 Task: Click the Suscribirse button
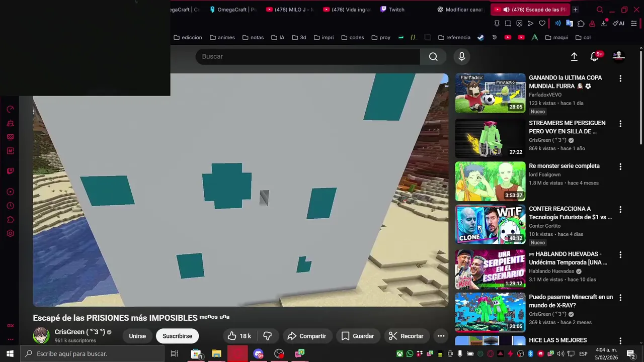pyautogui.click(x=177, y=336)
